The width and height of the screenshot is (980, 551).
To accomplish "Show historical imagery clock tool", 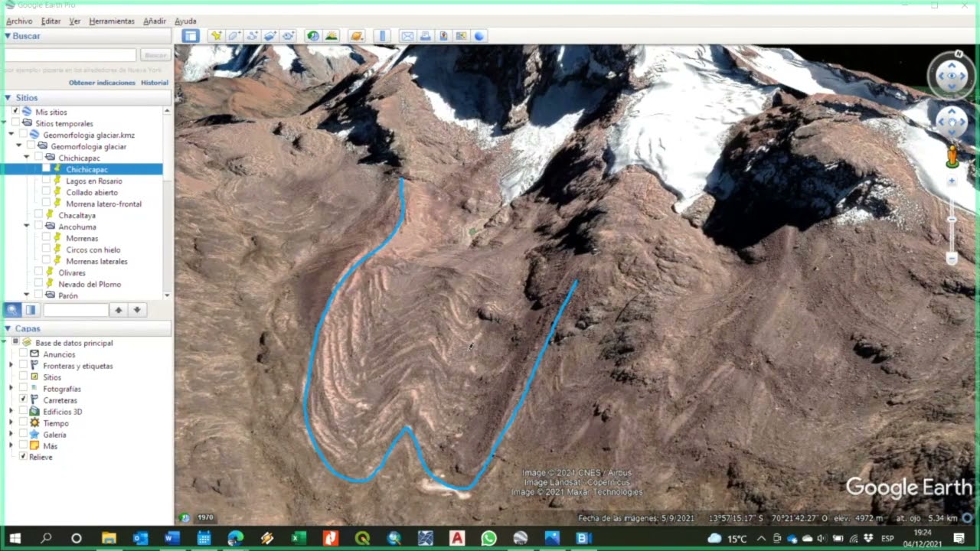I will (x=313, y=36).
